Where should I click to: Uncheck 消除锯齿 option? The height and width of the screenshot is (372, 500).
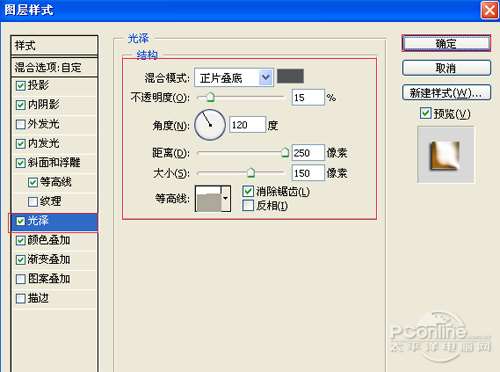(248, 191)
